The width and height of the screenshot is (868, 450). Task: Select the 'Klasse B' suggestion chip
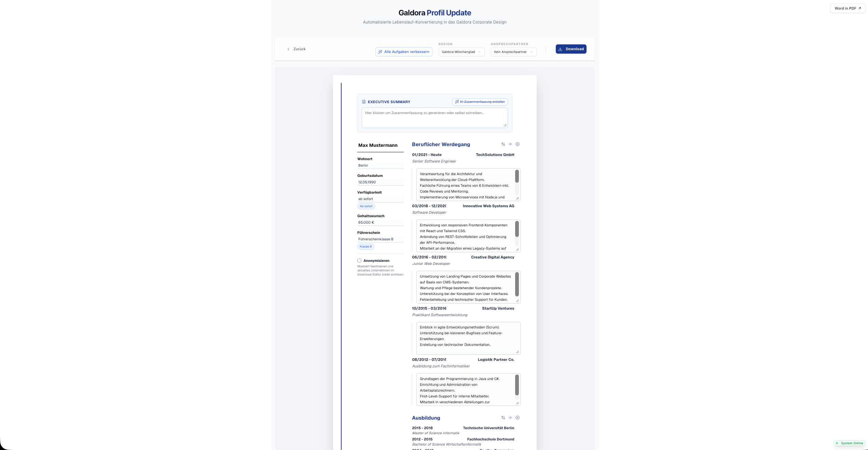click(x=366, y=247)
